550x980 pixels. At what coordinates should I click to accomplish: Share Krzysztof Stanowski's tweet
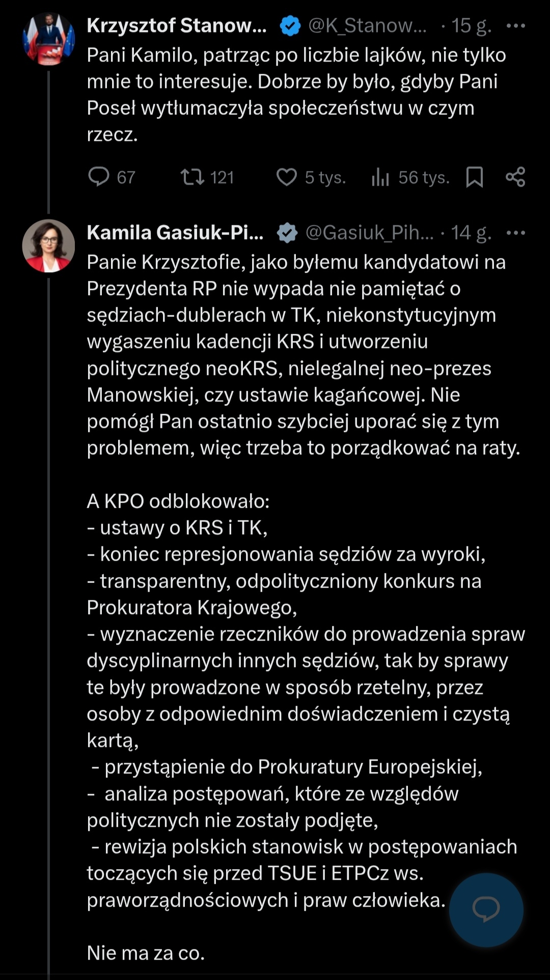click(x=515, y=177)
